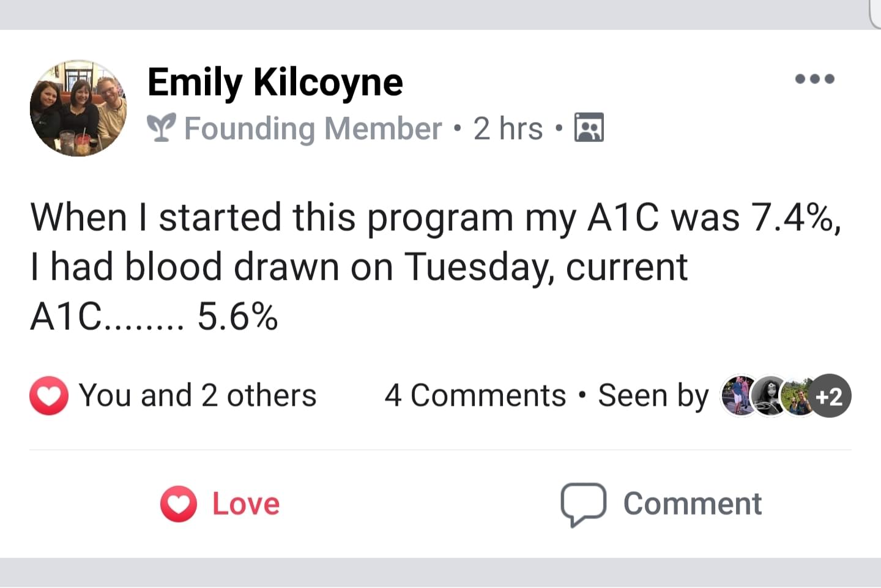
Task: Click the Comment button
Action: pyautogui.click(x=661, y=505)
